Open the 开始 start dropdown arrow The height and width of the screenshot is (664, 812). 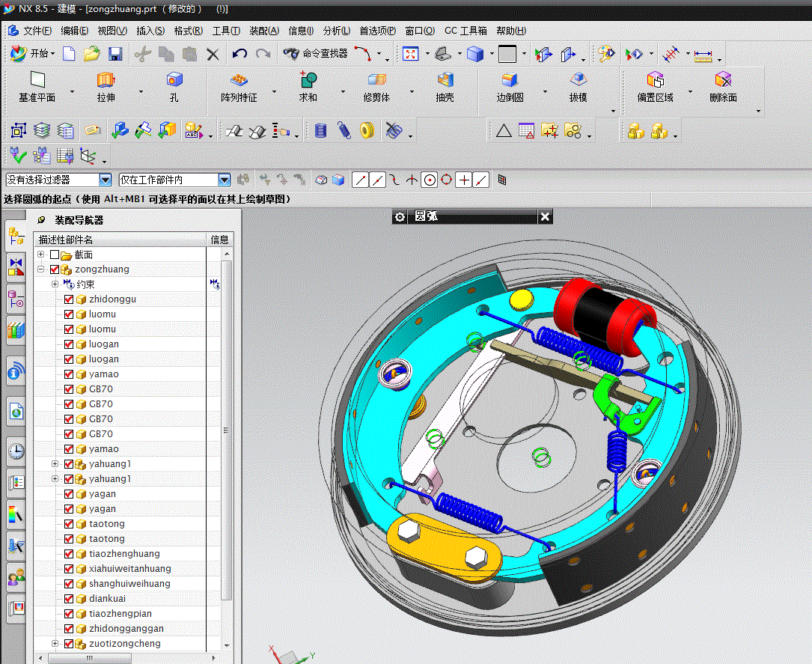[x=53, y=54]
